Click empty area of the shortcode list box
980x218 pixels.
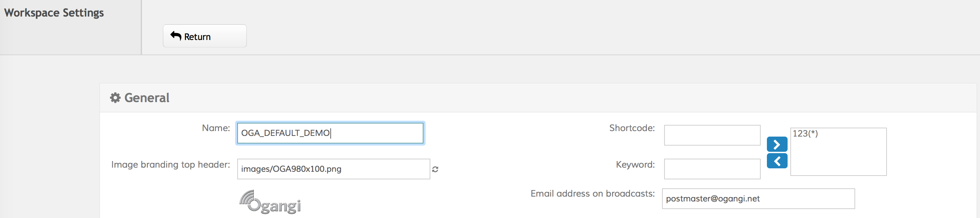coord(838,160)
